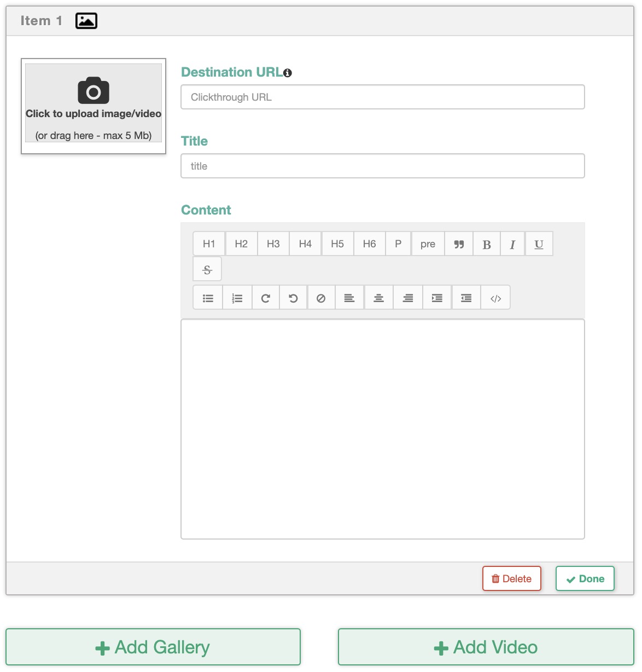Click the Add Gallery button

click(153, 647)
